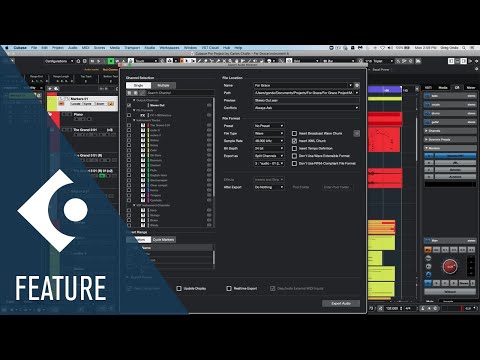
Task: Select the Object Selection arrow tool
Action: pyautogui.click(x=187, y=61)
